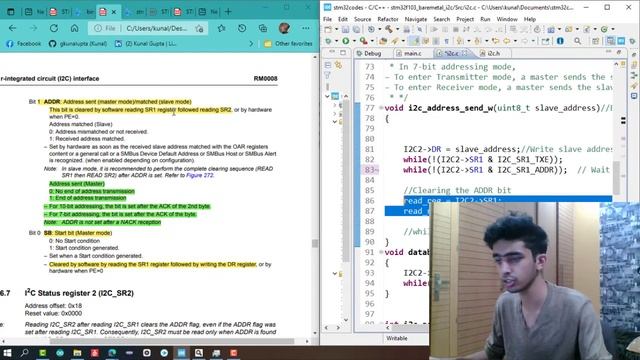This screenshot has width=640, height=360.
Task: Click the PDF vertical scrollbar thumb
Action: coord(315,243)
